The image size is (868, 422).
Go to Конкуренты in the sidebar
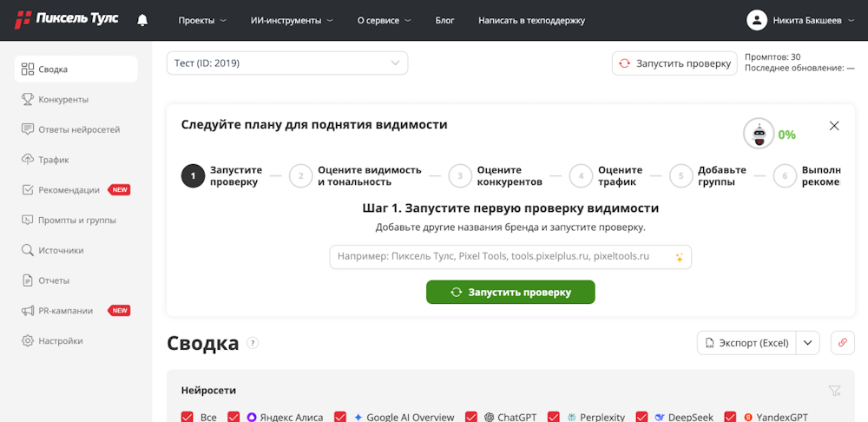[63, 99]
